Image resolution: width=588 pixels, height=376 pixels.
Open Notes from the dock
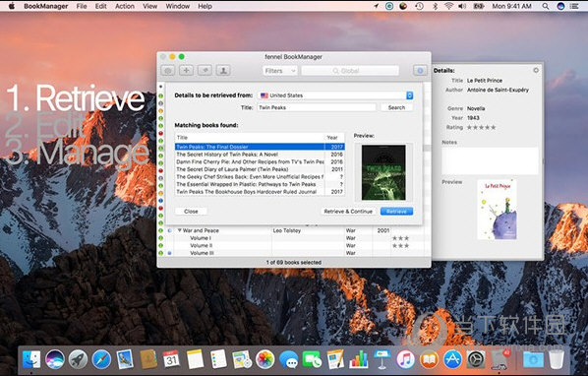pos(195,359)
